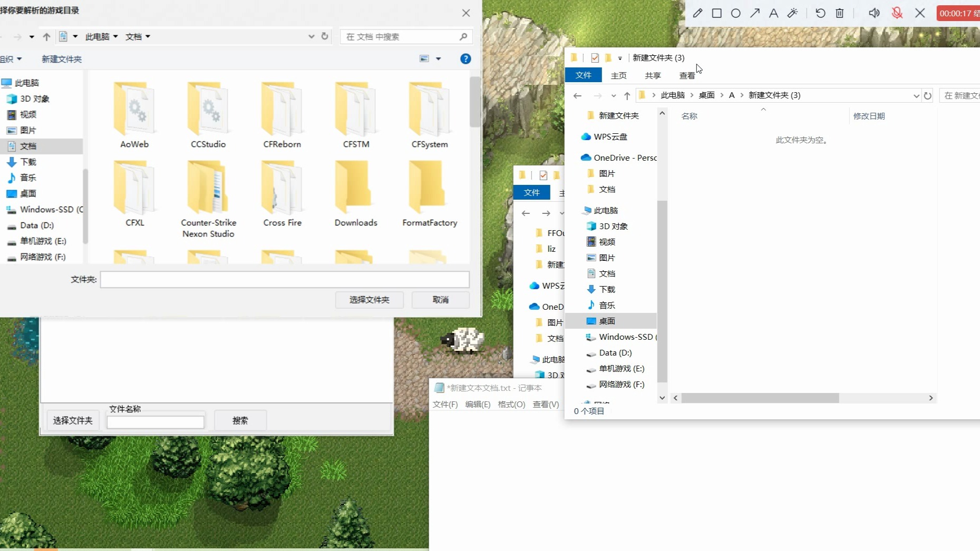This screenshot has height=551, width=980.
Task: Open the Counter-Strike Nexon Studio folder
Action: [x=208, y=199]
